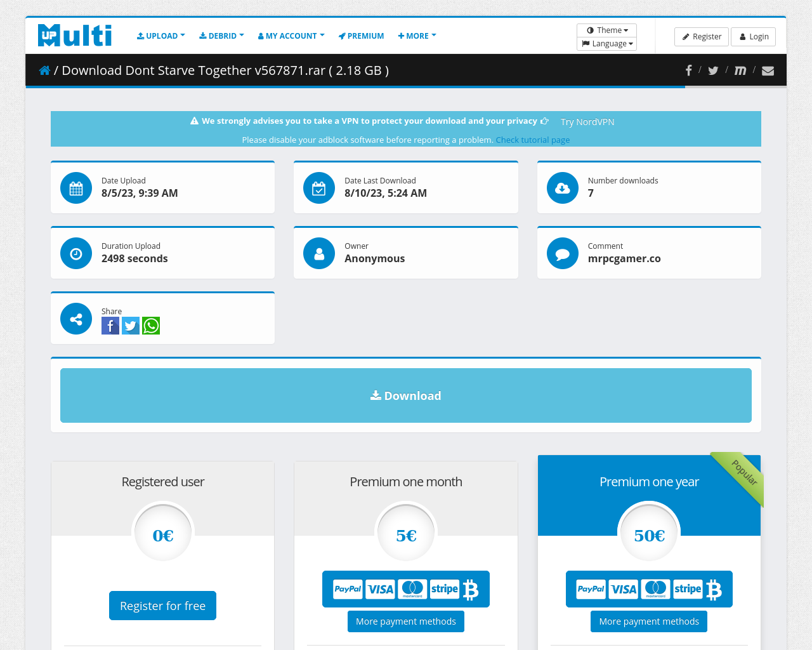The width and height of the screenshot is (812, 650).
Task: Open the Twitter icon in the header bar
Action: click(713, 70)
